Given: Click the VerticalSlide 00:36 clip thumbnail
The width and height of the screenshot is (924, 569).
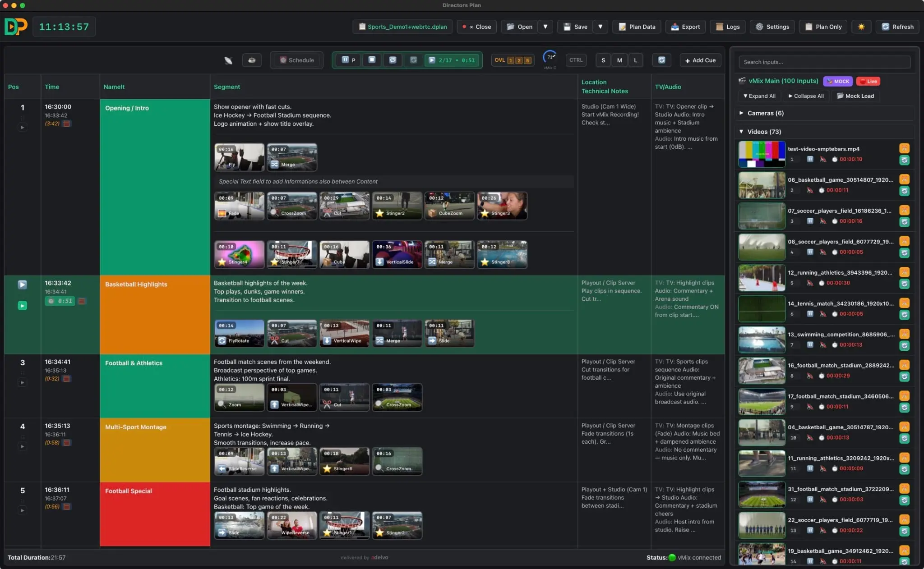Looking at the screenshot, I should point(397,254).
